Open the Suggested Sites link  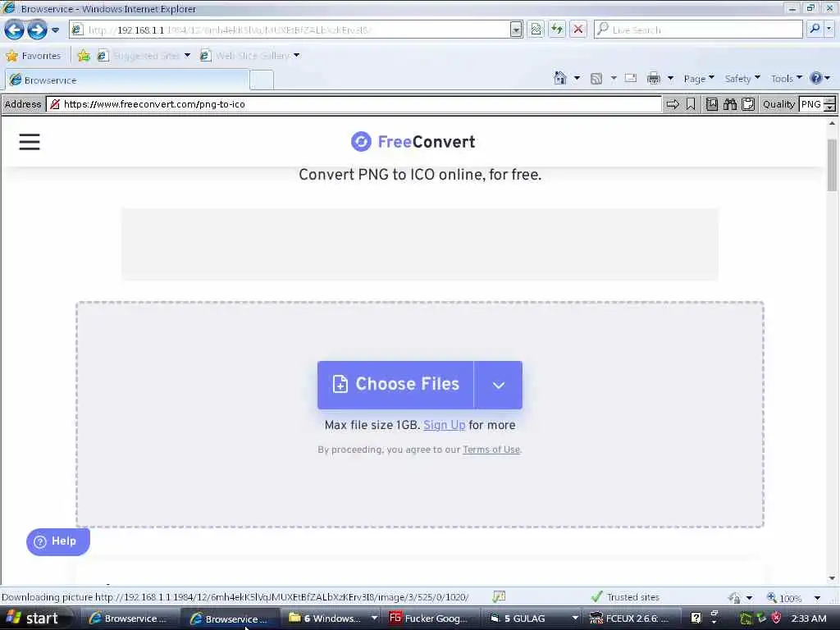click(144, 56)
